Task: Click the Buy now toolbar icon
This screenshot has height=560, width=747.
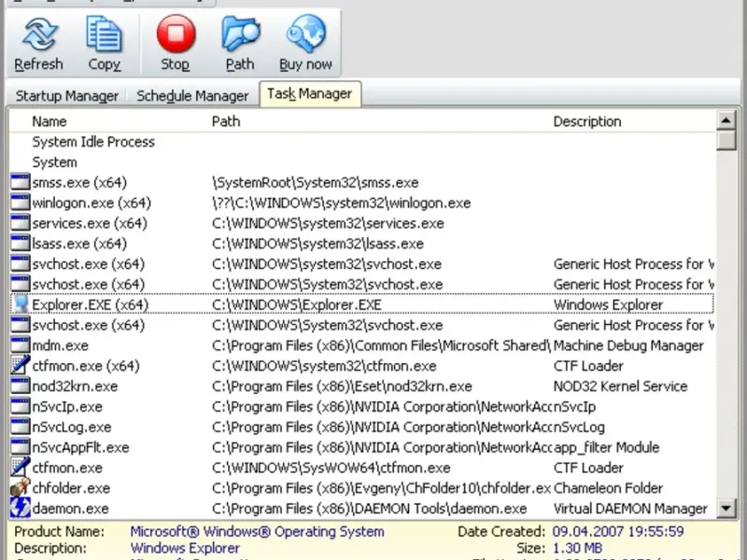Action: click(x=306, y=34)
